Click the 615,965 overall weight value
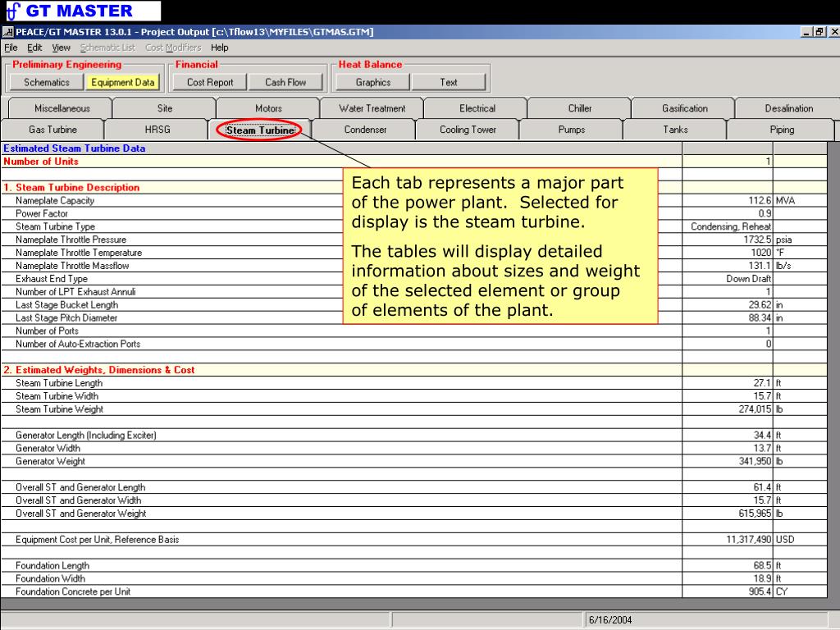840x630 pixels. (x=728, y=514)
